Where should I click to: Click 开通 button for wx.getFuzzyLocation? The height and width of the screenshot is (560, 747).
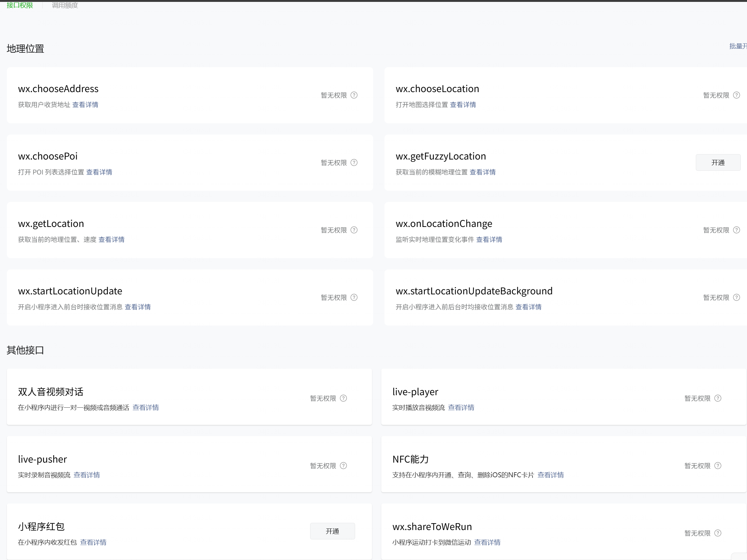pyautogui.click(x=718, y=162)
